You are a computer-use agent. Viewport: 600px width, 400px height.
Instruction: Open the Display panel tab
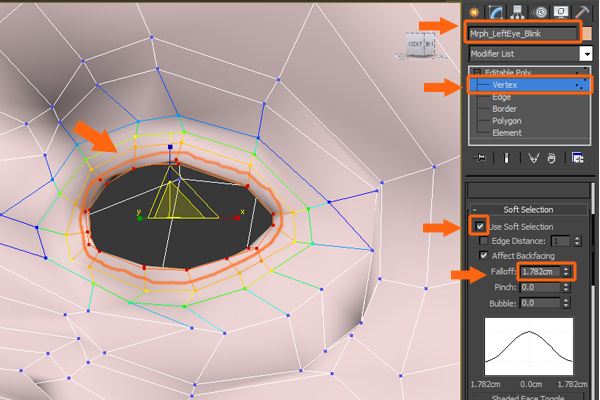[x=561, y=12]
